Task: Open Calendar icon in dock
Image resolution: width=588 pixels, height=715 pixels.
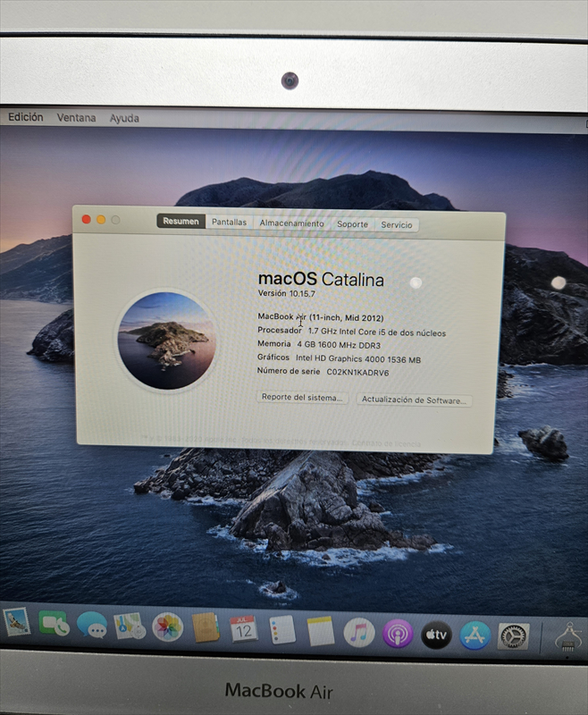Action: coord(243,628)
